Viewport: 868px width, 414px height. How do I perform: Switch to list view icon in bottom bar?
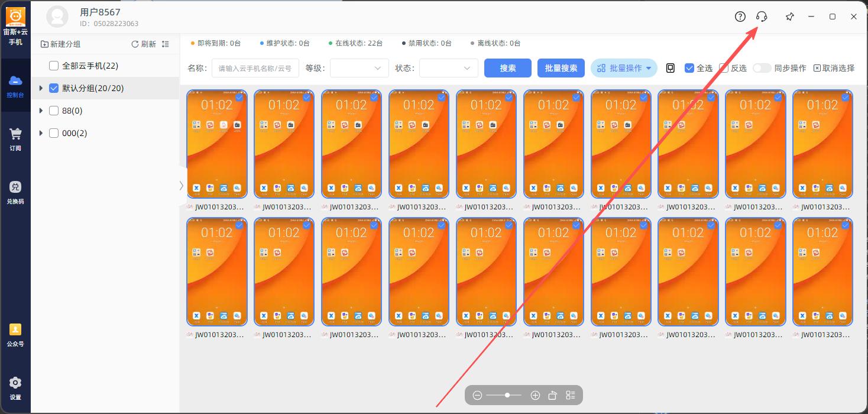[571, 395]
